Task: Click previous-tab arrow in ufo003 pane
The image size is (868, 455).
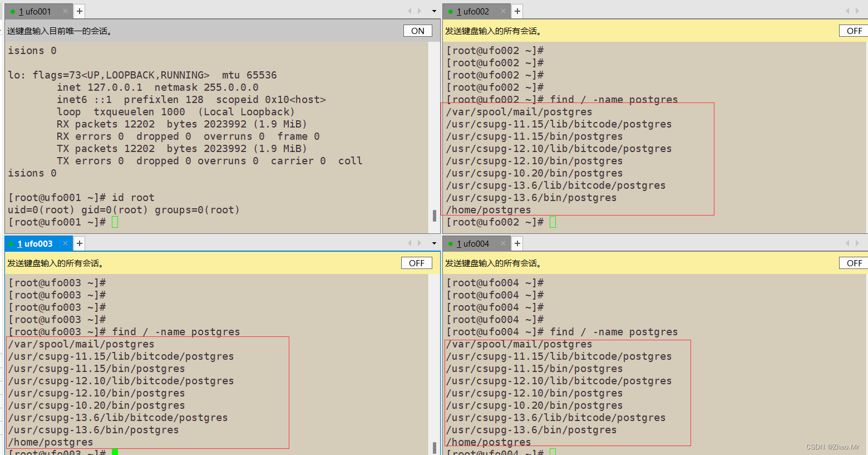Action: tap(410, 243)
